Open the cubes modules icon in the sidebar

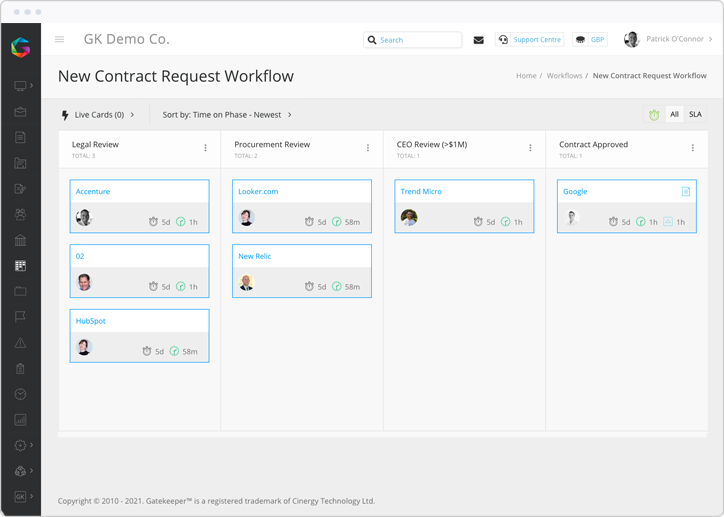[x=20, y=471]
